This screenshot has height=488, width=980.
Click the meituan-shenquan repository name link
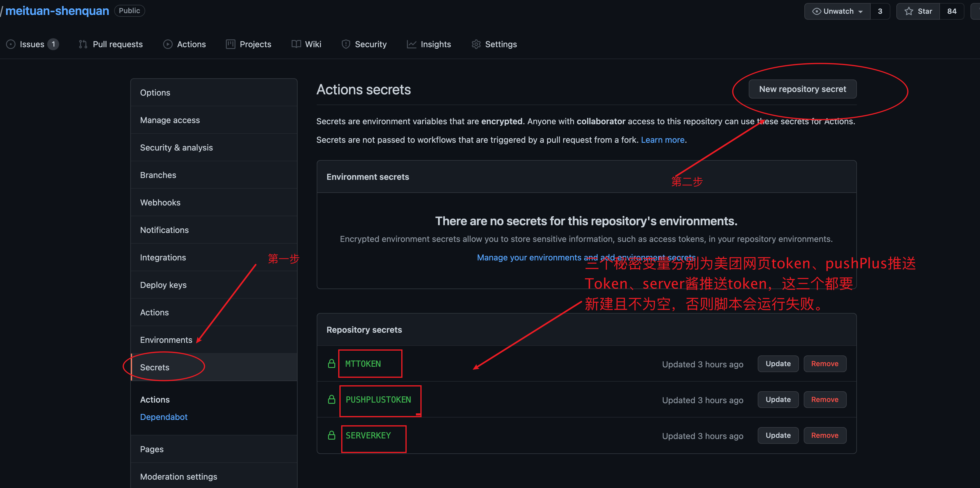(x=57, y=11)
